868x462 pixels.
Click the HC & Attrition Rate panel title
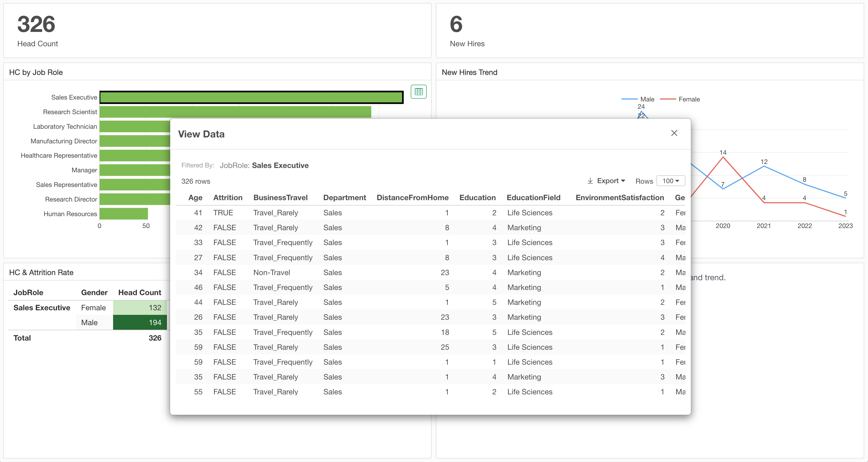(x=41, y=272)
